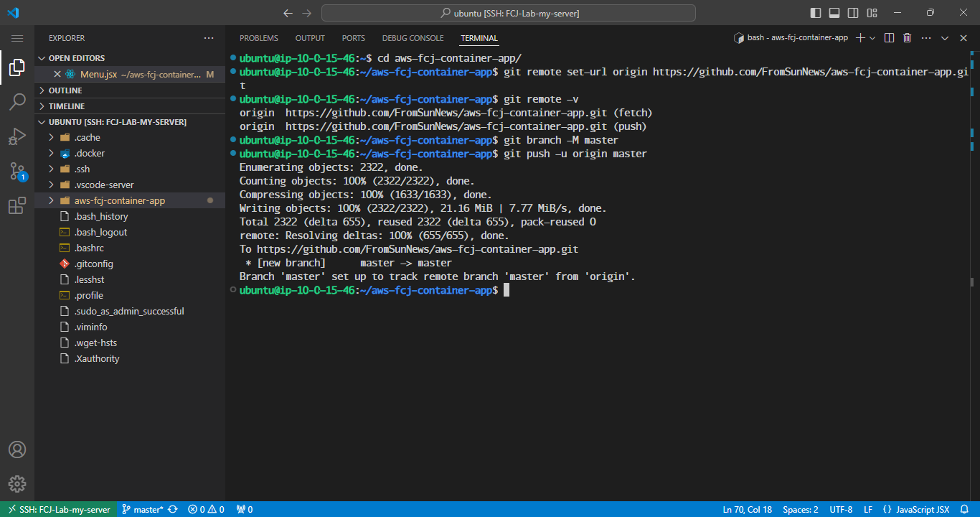Toggle the secondary side bar layout icon
The image size is (980, 517).
click(x=853, y=13)
